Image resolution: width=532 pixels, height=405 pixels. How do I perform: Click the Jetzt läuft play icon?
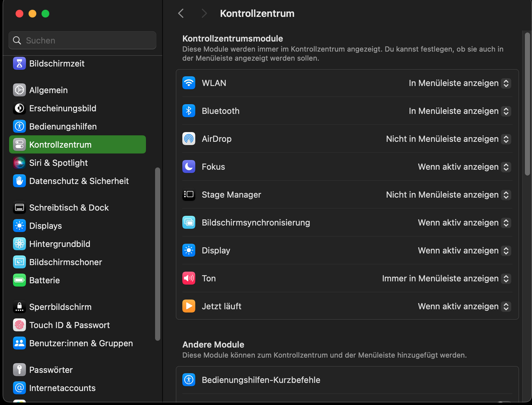point(189,306)
